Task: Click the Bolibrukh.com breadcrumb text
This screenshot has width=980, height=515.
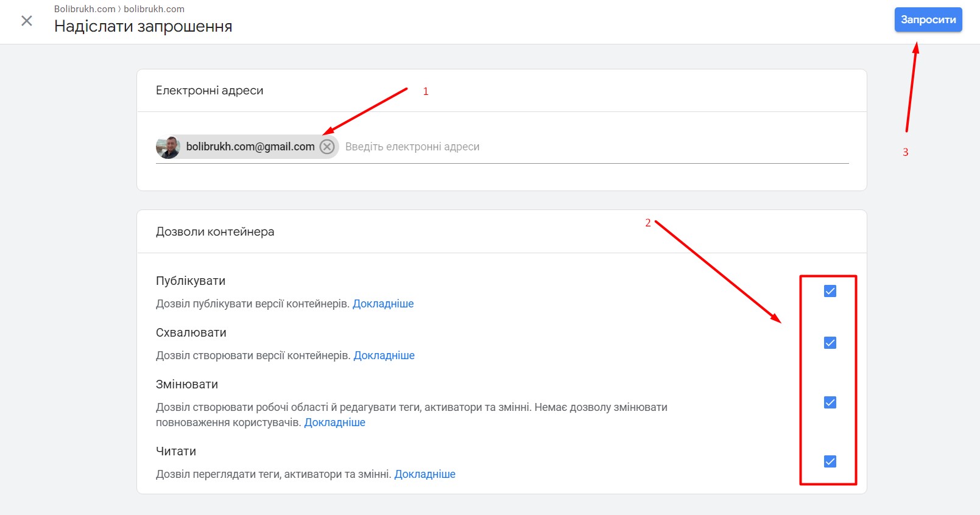Action: pos(85,9)
